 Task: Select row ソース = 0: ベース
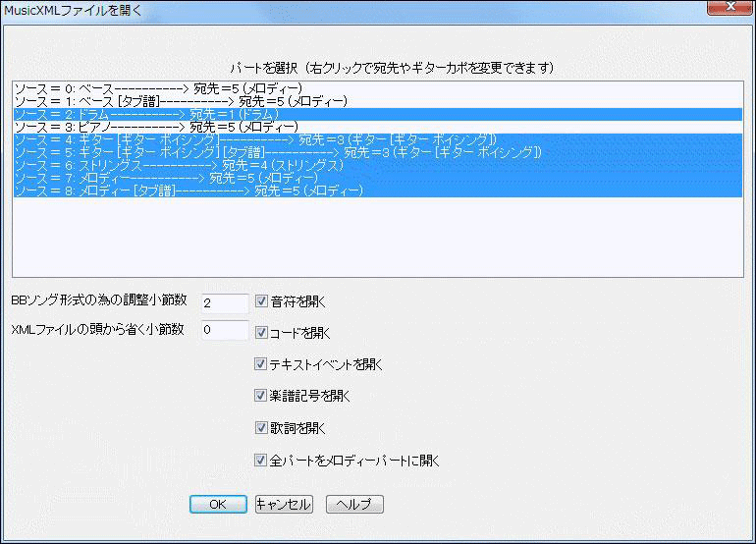point(378,88)
